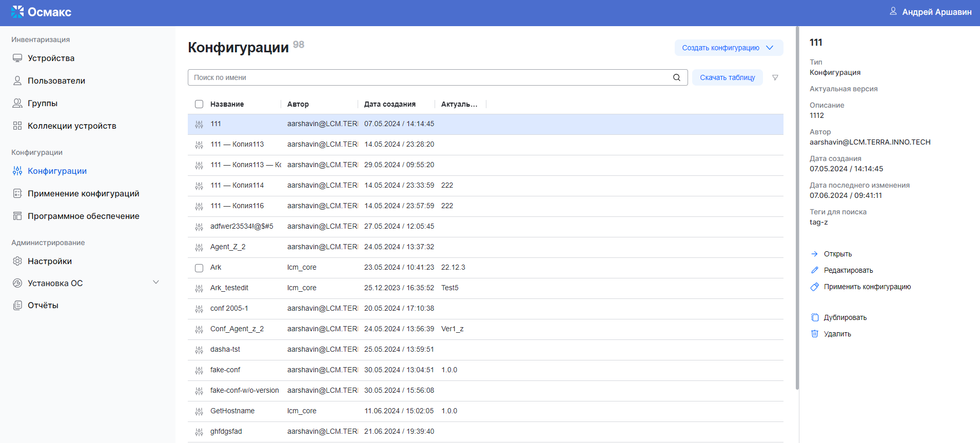Click the Устройства monitor icon

point(17,58)
